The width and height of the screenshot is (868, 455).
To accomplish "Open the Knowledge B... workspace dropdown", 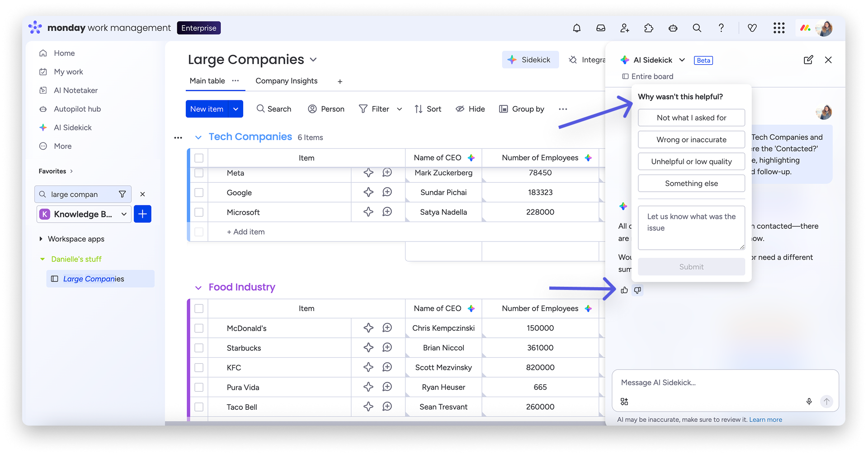I will [x=84, y=214].
